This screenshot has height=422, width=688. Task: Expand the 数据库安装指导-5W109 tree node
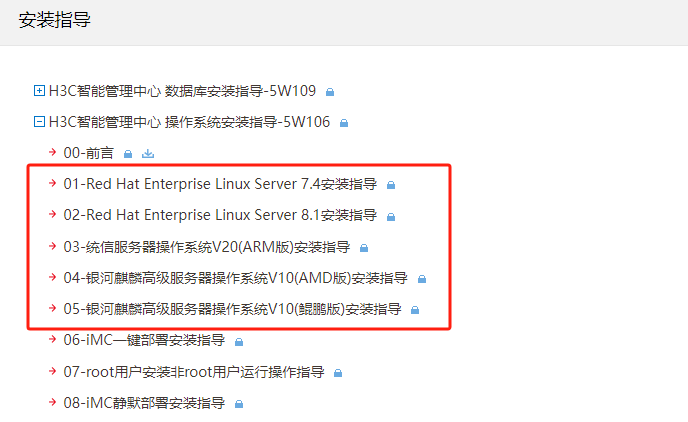39,91
